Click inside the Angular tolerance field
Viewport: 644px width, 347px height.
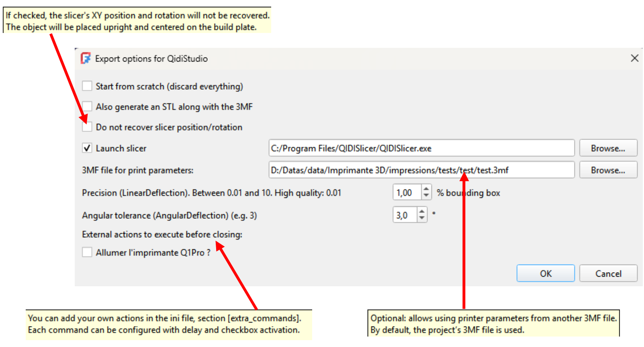405,215
